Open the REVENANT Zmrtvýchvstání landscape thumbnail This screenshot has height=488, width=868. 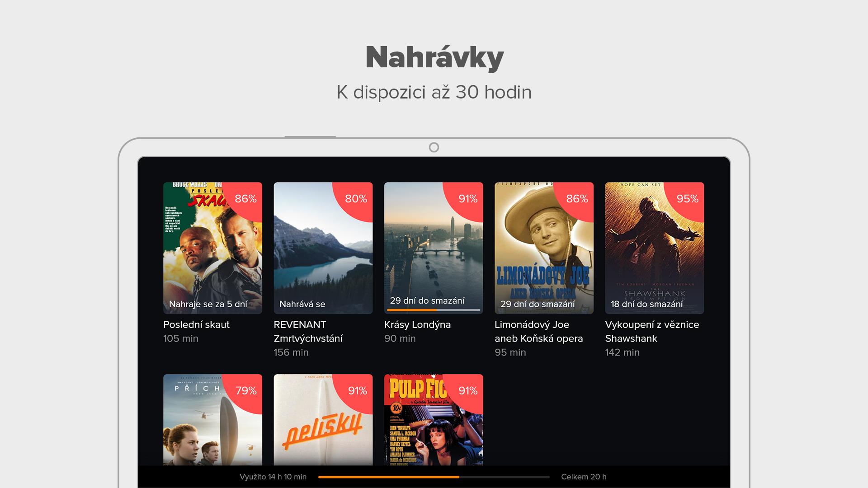pos(323,248)
